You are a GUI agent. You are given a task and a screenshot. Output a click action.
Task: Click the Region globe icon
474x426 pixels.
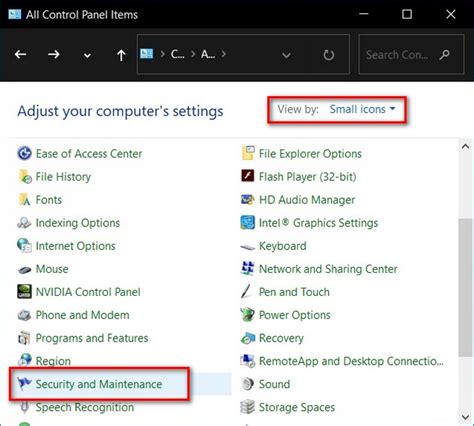tap(24, 360)
